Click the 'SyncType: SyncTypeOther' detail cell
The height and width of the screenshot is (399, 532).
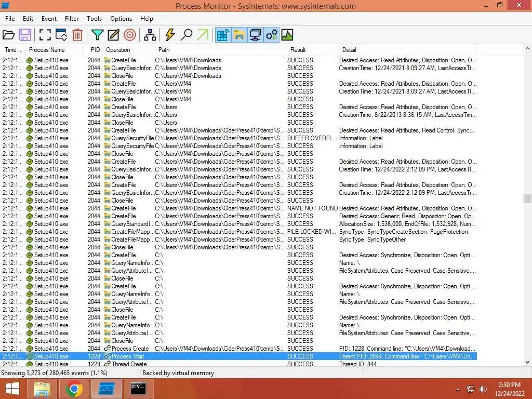tap(372, 240)
